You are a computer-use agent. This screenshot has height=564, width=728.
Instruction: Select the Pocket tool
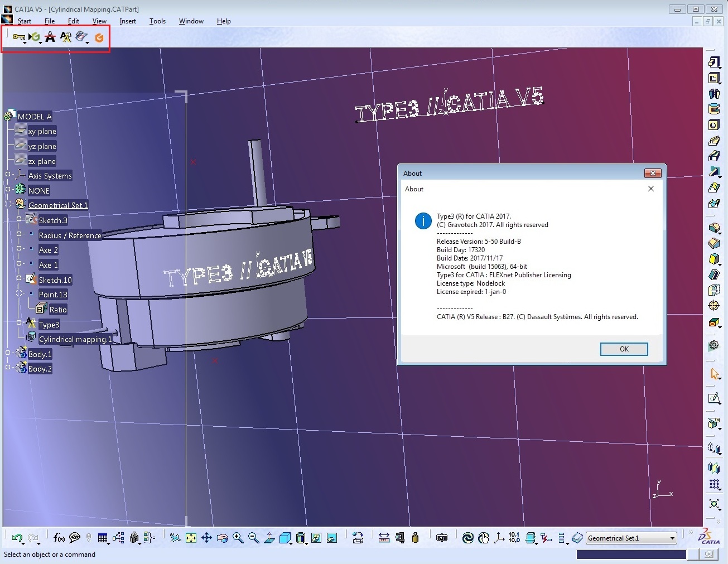[x=714, y=78]
